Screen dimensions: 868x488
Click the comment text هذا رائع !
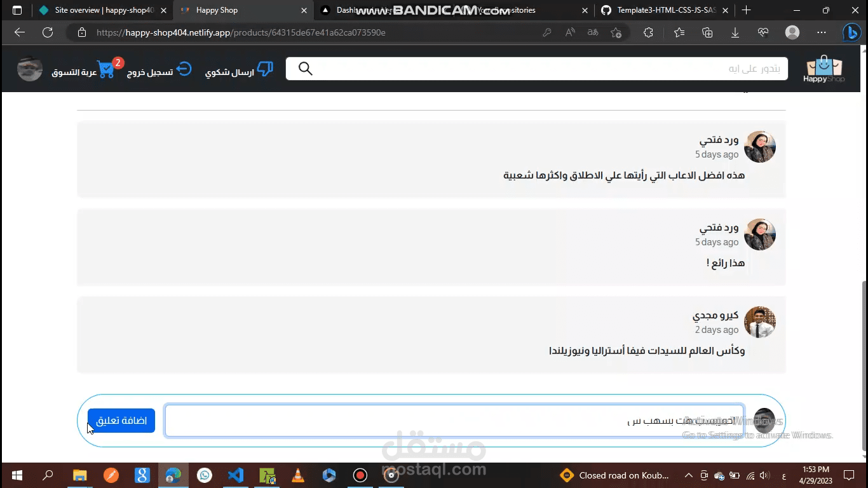(726, 262)
